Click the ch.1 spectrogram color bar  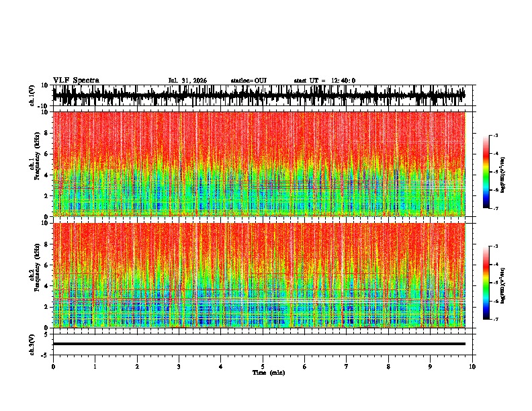point(486,172)
